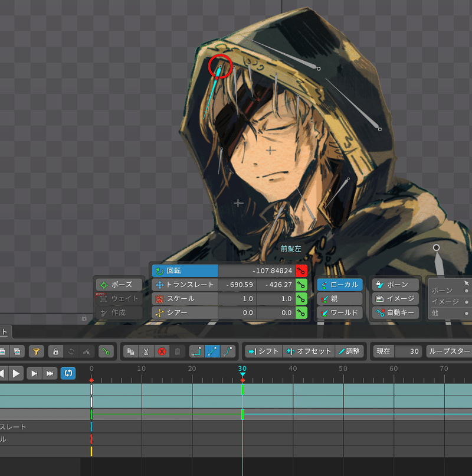The height and width of the screenshot is (476, 472).
Task: Select the green keyframe at frame 30 top row
Action: coord(242,390)
